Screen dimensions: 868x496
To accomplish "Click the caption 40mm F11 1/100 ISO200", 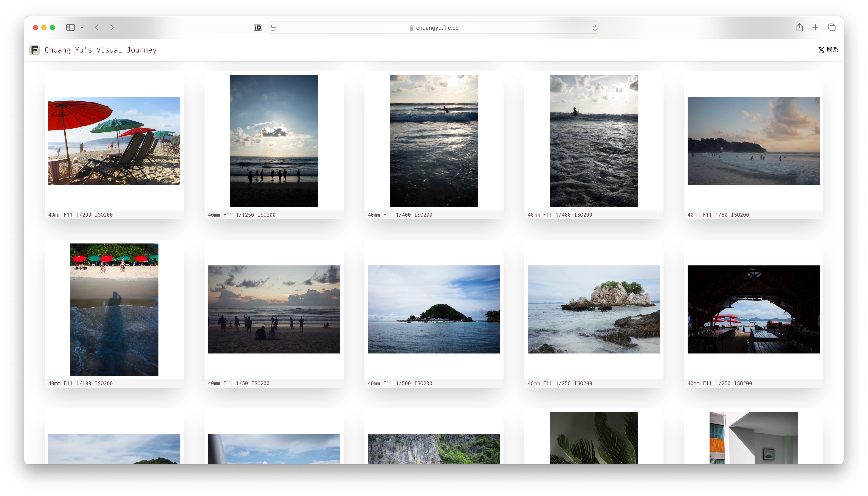I will pyautogui.click(x=80, y=384).
